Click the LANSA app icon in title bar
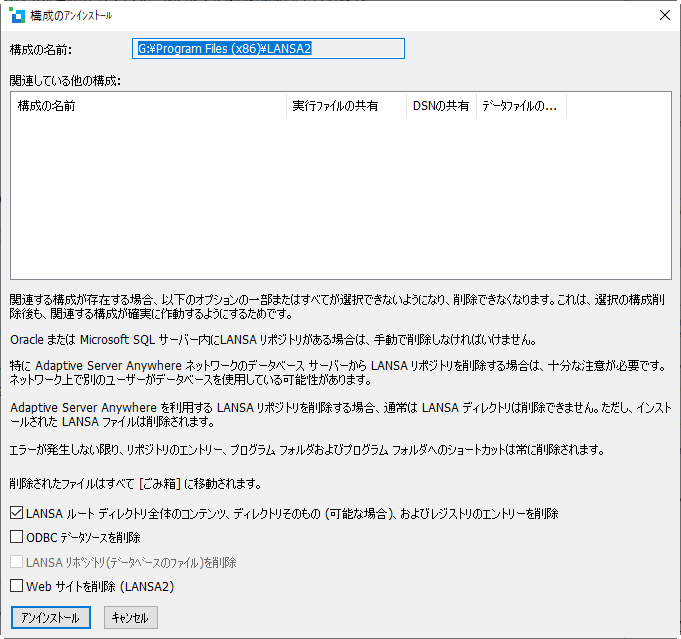This screenshot has height=639, width=681. (17, 15)
